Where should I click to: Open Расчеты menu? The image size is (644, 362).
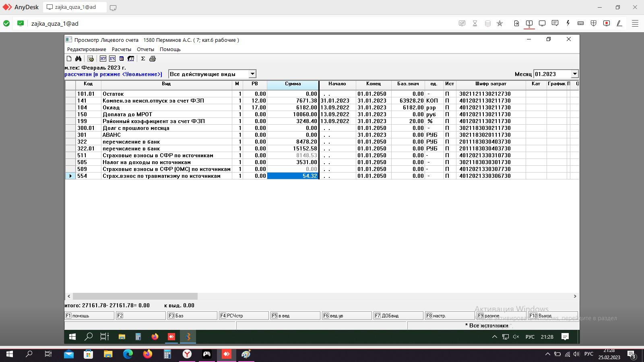point(122,49)
